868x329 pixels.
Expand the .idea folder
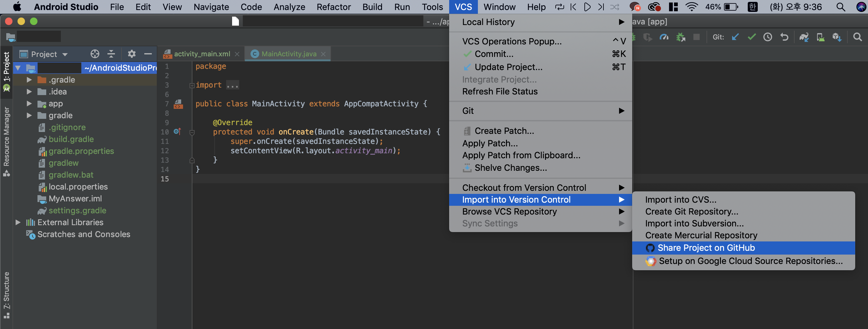coord(29,91)
